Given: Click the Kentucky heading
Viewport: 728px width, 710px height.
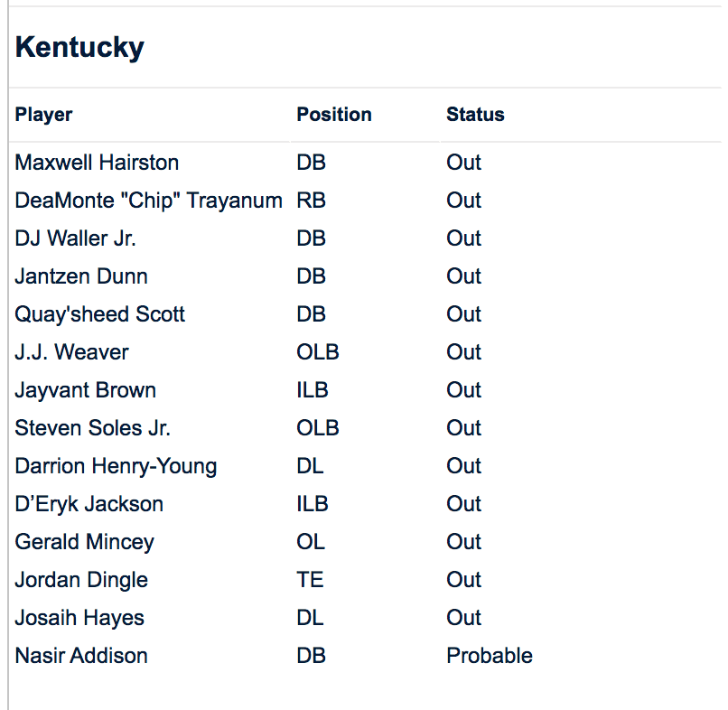Looking at the screenshot, I should point(79,47).
